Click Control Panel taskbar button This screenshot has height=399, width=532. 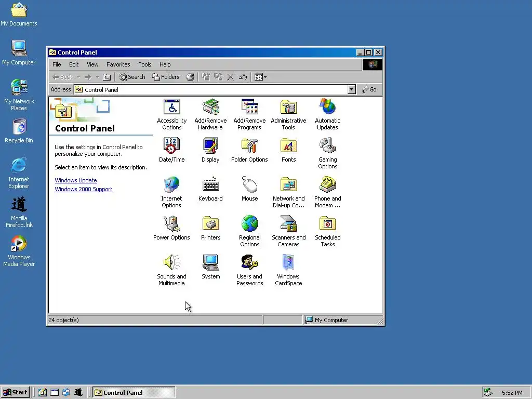coord(134,393)
